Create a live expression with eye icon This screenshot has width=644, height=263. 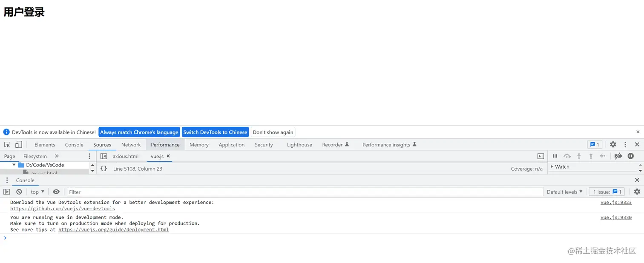pyautogui.click(x=56, y=192)
